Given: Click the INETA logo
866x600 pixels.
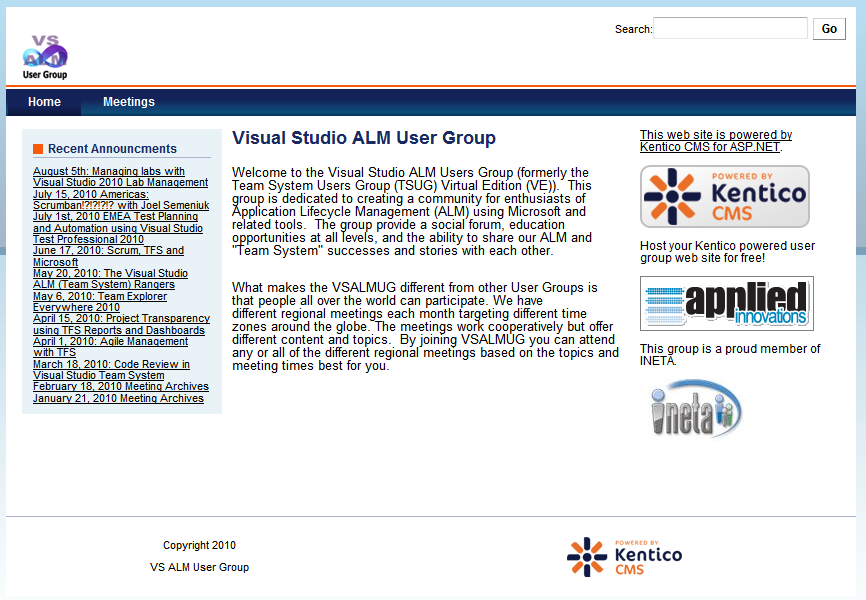Looking at the screenshot, I should coord(696,409).
